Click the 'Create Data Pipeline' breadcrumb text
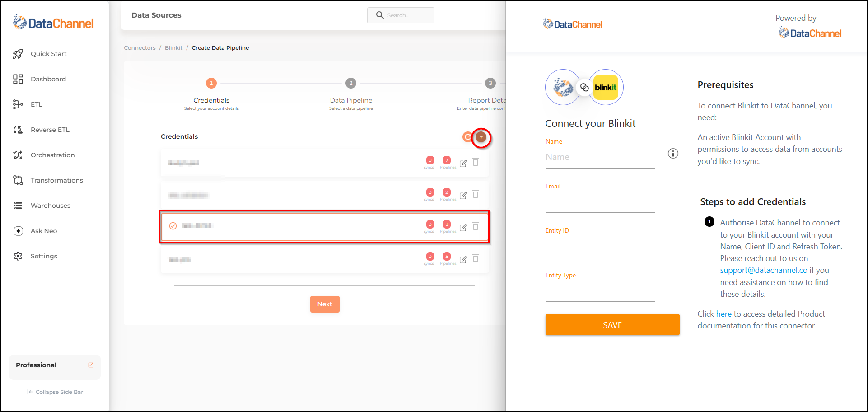868x412 pixels. tap(220, 48)
